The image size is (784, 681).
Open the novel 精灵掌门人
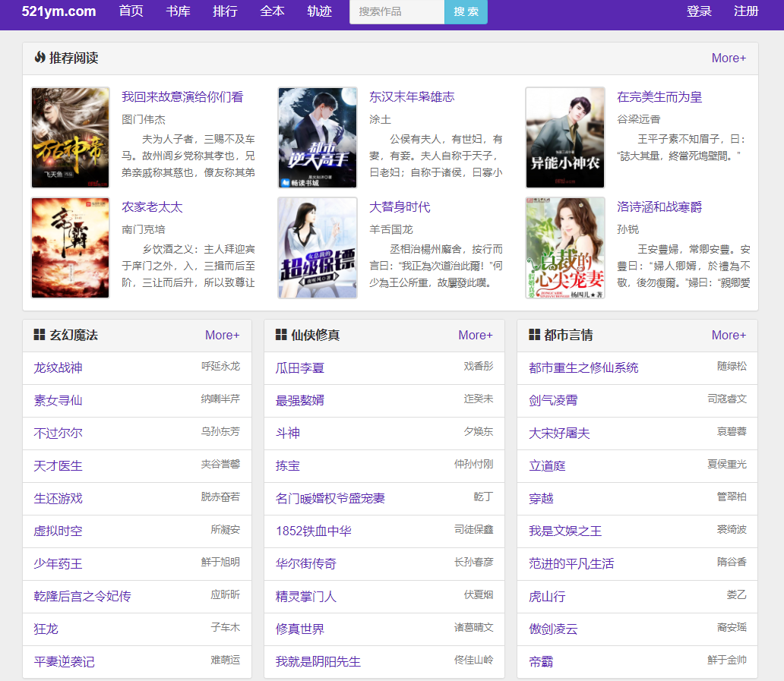[306, 596]
